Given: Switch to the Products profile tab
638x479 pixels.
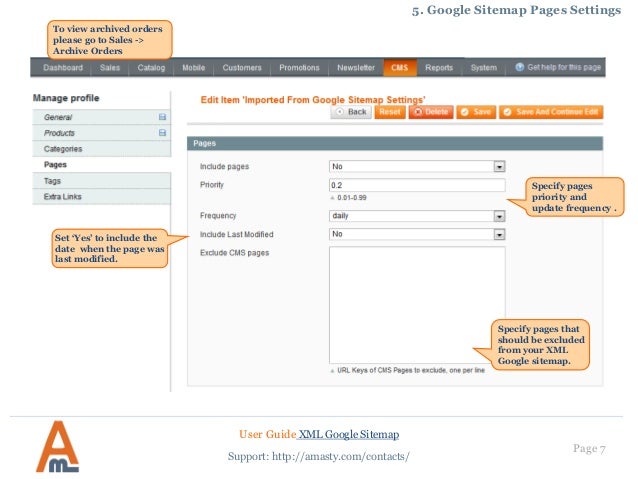Looking at the screenshot, I should (x=102, y=133).
